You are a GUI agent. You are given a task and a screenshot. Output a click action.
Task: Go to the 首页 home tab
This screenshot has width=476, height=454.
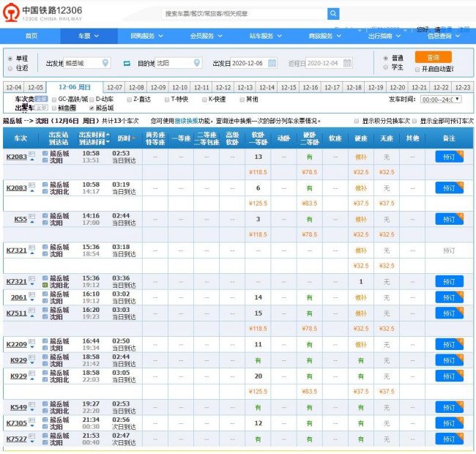31,36
